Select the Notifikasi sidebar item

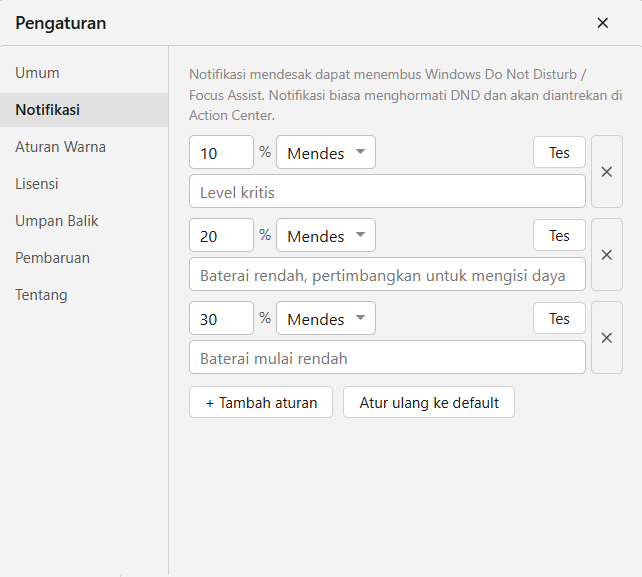tap(84, 110)
